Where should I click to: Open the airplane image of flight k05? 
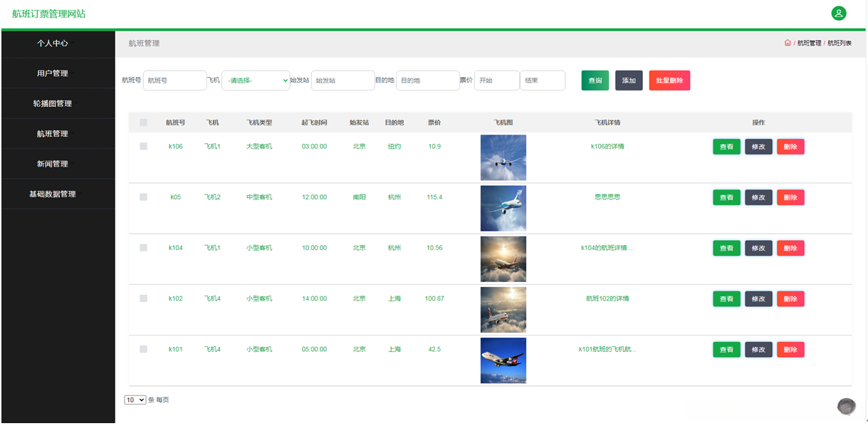(x=503, y=209)
